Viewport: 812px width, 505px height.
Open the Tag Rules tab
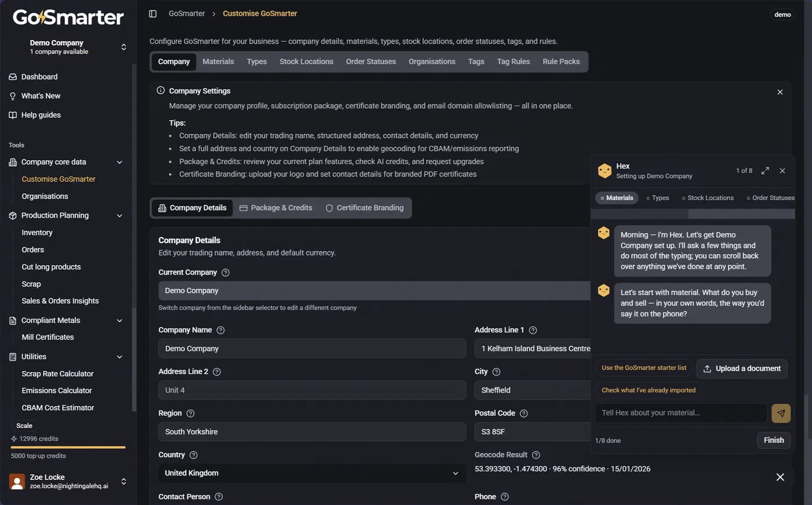coord(513,62)
